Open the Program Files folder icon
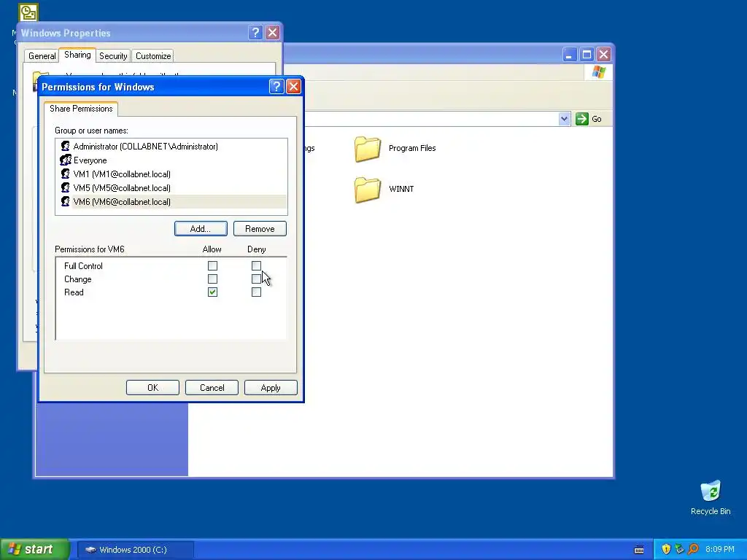This screenshot has width=747, height=560. (368, 149)
